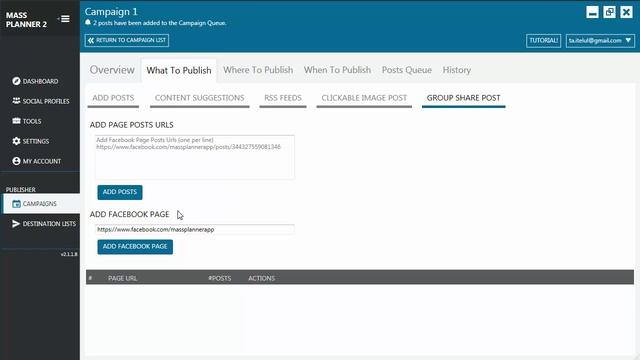Click the Facebook page URL input field

195,229
